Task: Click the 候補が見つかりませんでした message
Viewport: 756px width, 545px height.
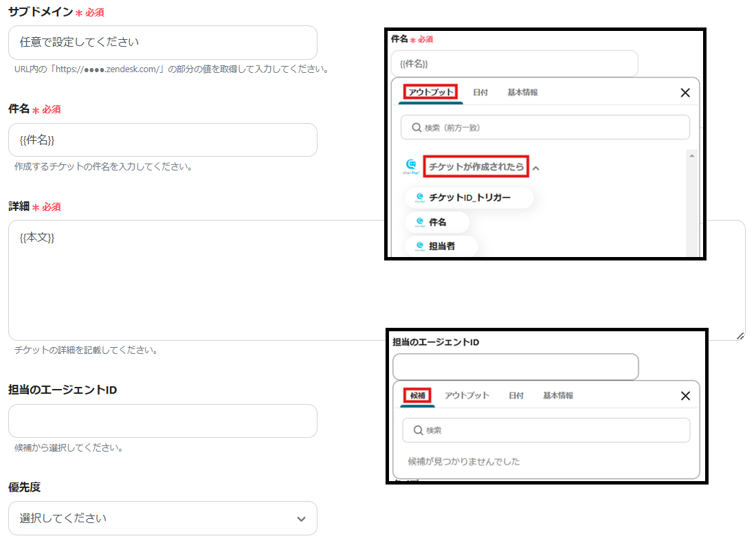Action: coord(464,462)
